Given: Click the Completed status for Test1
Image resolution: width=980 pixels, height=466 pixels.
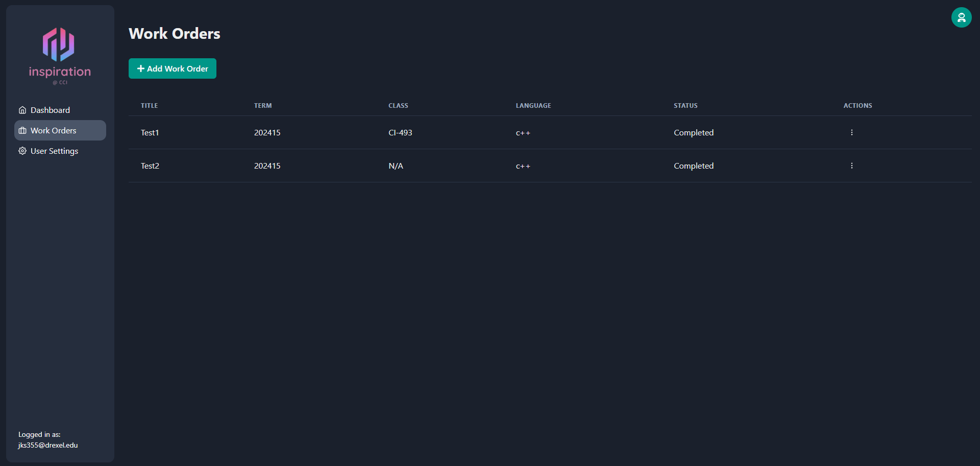Looking at the screenshot, I should coord(693,132).
